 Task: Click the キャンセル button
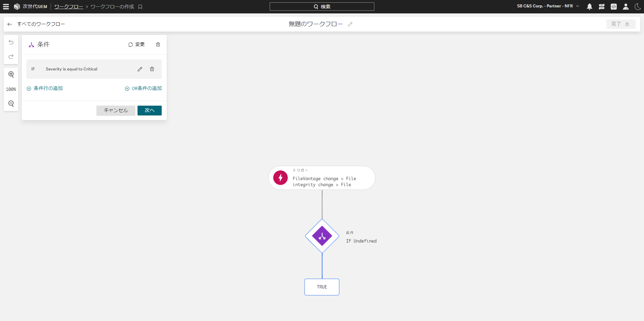[x=116, y=110]
